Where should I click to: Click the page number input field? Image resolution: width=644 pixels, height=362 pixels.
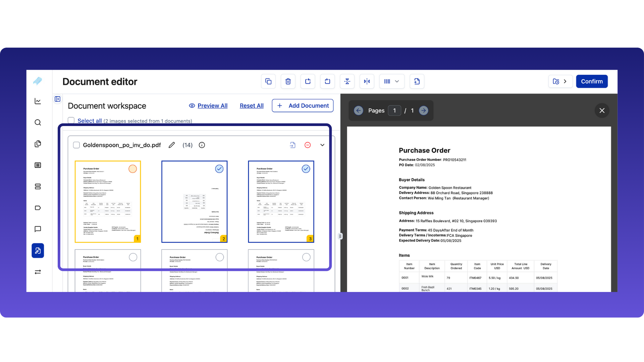pyautogui.click(x=394, y=111)
